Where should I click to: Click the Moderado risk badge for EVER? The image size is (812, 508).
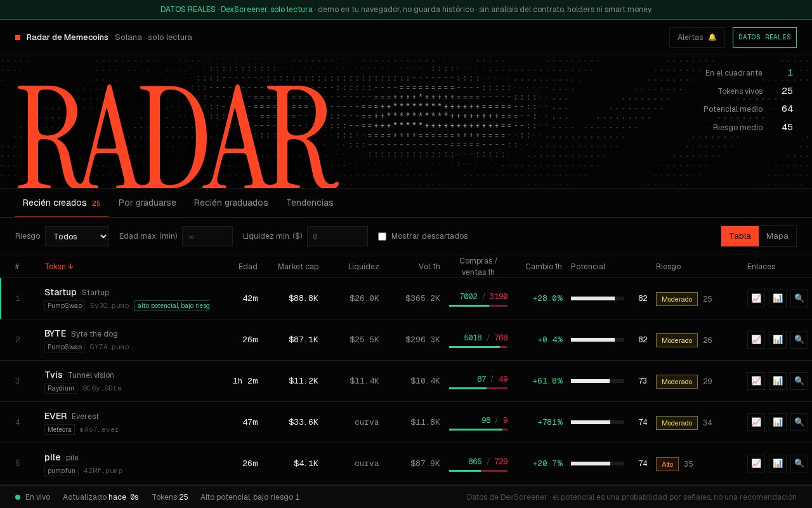[677, 423]
